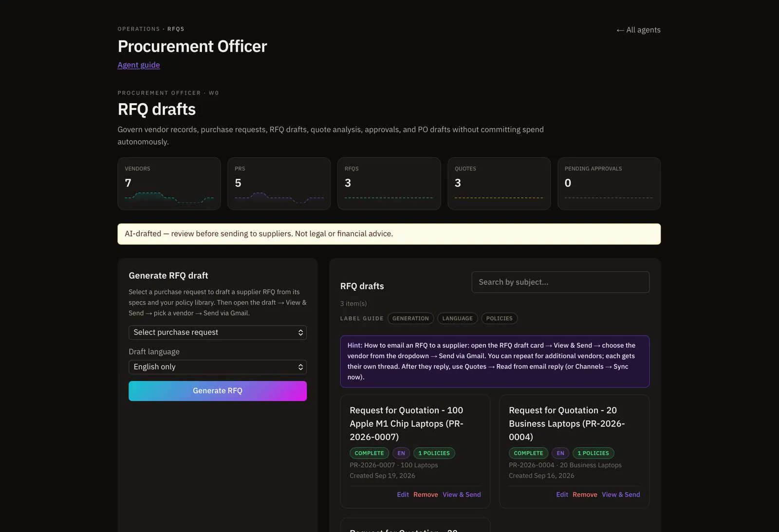Edit the 20 Business Laptops RFQ
The height and width of the screenshot is (532, 779).
(562, 495)
